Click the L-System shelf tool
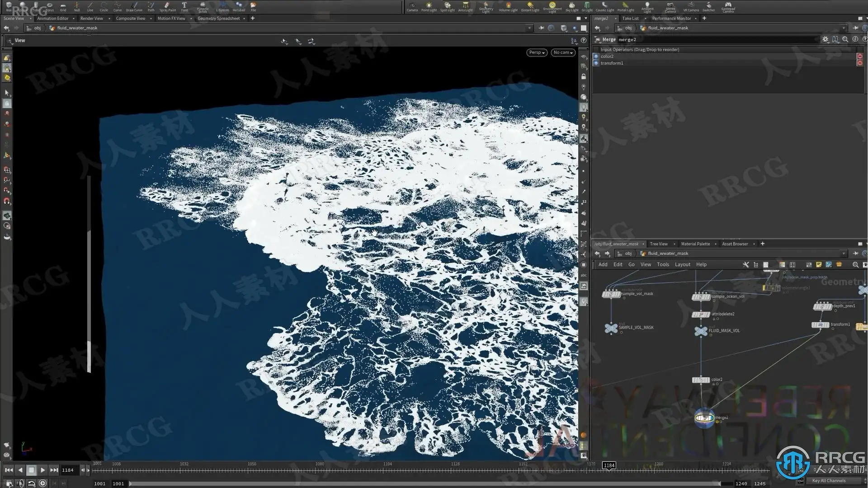Screen dimensions: 868x488 pyautogui.click(x=222, y=6)
